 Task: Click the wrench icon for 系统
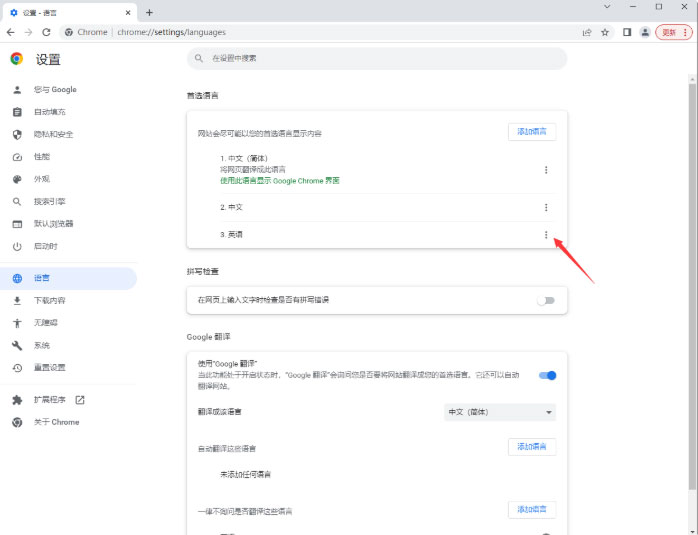[x=17, y=345]
